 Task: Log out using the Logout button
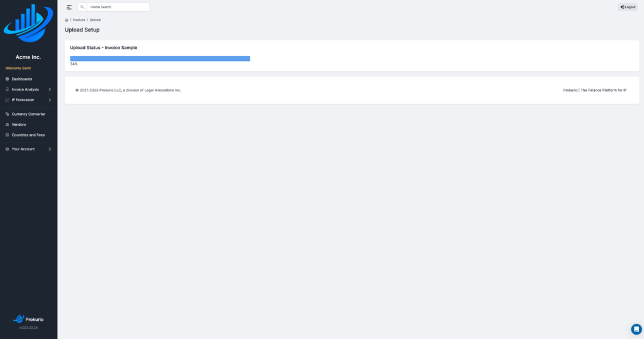628,7
